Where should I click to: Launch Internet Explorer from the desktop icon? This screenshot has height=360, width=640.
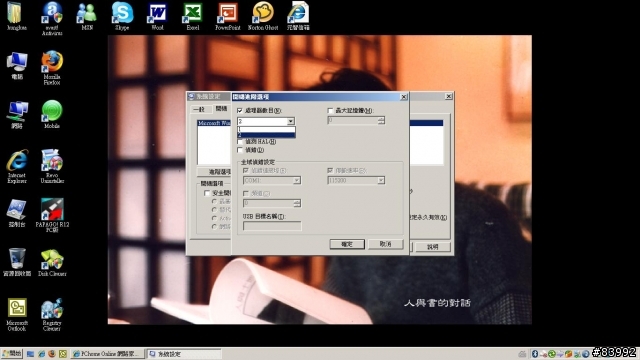17,166
